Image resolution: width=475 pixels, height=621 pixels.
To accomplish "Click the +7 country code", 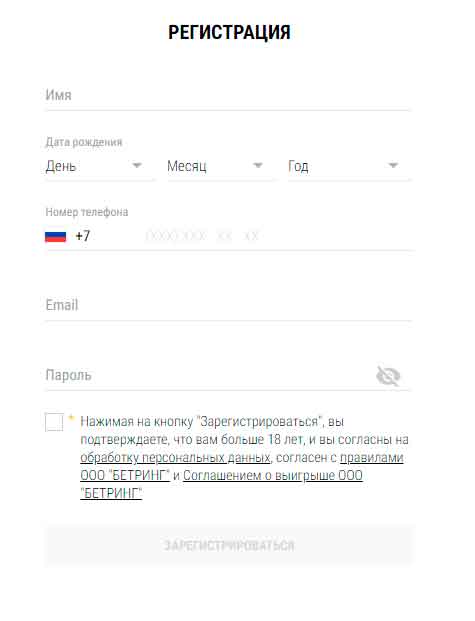I will coord(83,236).
